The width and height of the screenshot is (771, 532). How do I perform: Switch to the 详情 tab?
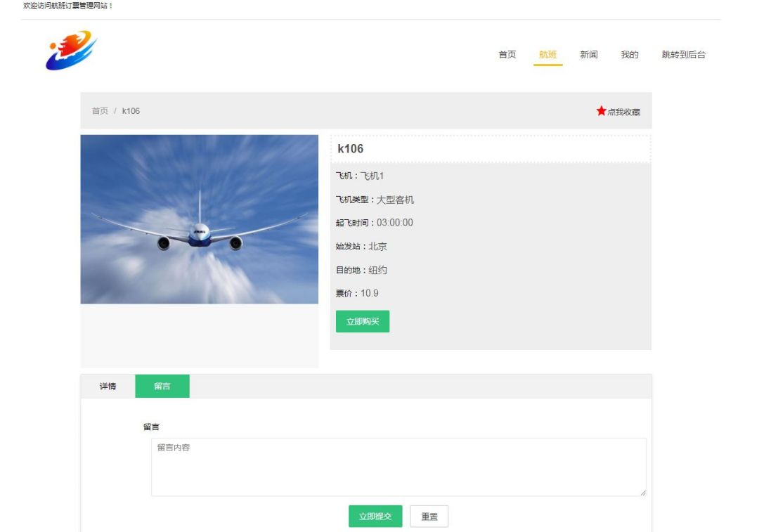tap(108, 386)
